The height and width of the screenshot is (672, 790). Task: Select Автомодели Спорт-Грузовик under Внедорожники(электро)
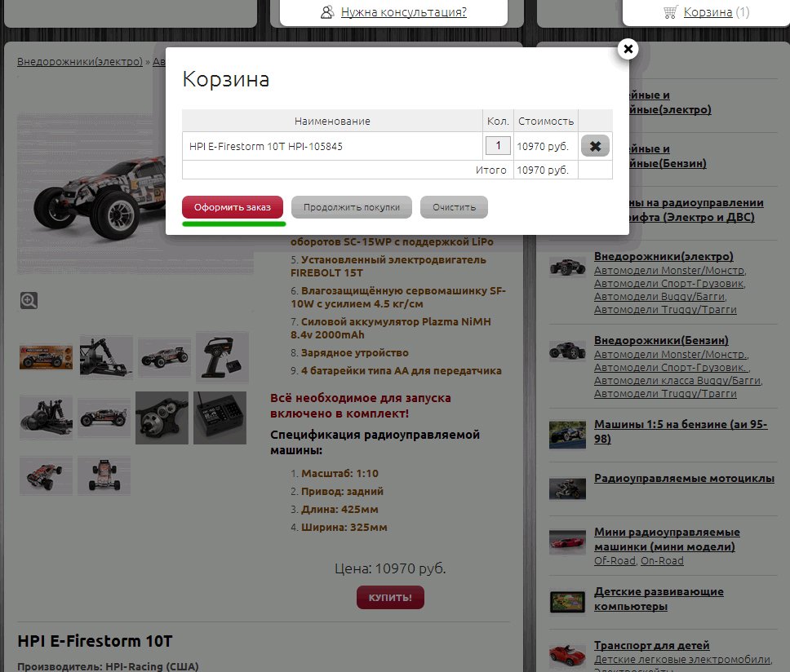(x=669, y=283)
